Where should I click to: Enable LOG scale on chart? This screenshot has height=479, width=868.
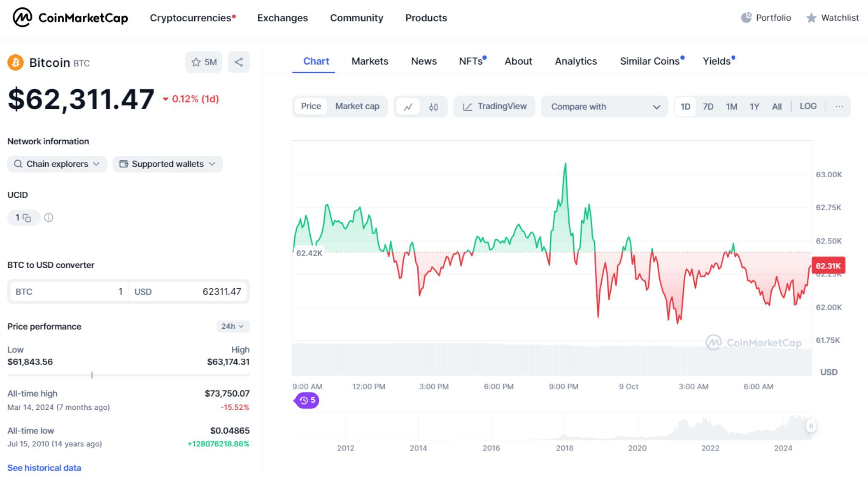point(808,106)
